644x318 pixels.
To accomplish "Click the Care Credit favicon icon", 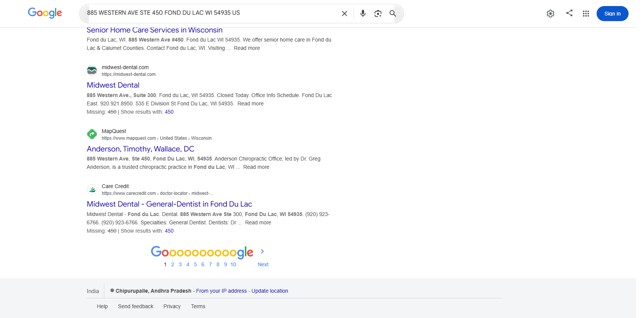I will (92, 189).
